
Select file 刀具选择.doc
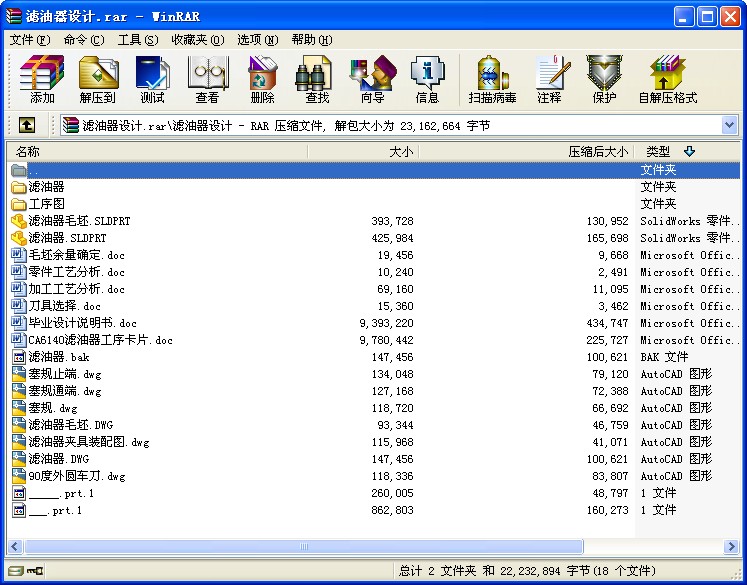tap(64, 306)
